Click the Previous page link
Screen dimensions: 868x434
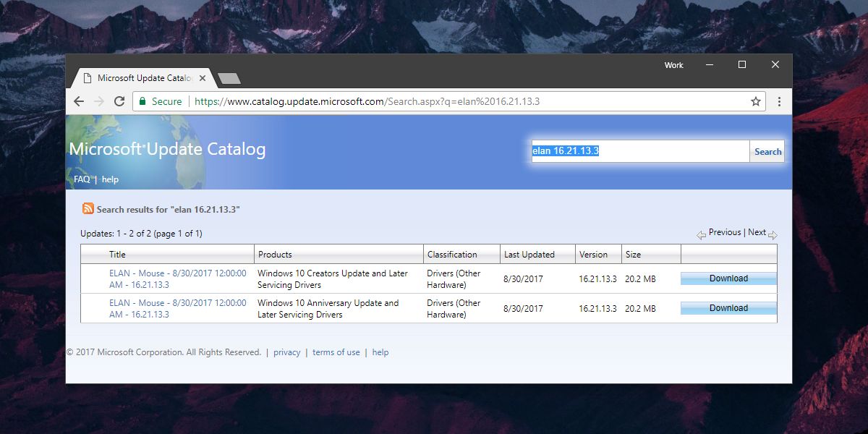(x=725, y=232)
